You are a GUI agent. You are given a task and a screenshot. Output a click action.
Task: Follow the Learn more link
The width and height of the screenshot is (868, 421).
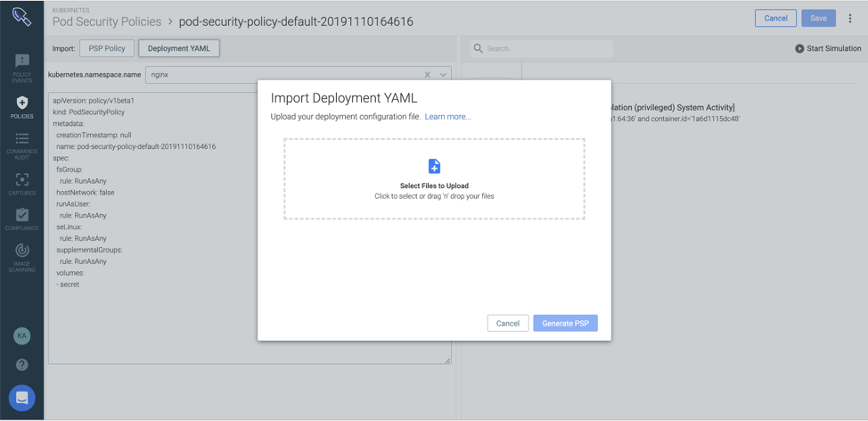point(448,117)
